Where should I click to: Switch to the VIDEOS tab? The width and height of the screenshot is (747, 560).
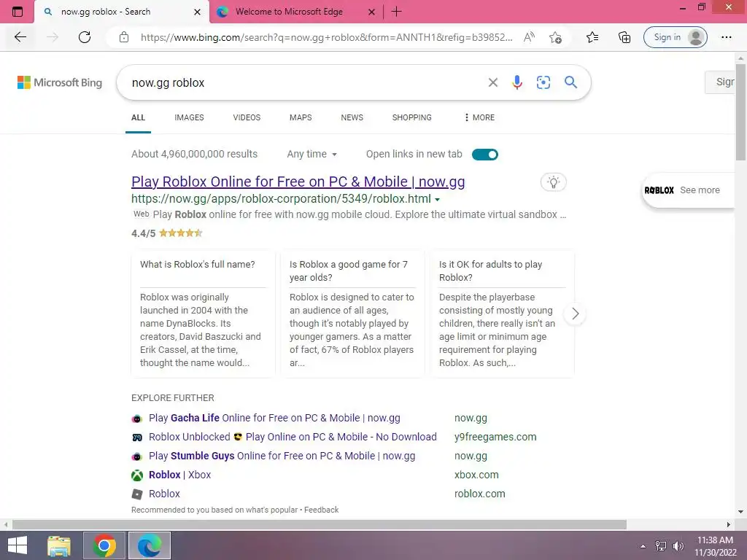[247, 117]
